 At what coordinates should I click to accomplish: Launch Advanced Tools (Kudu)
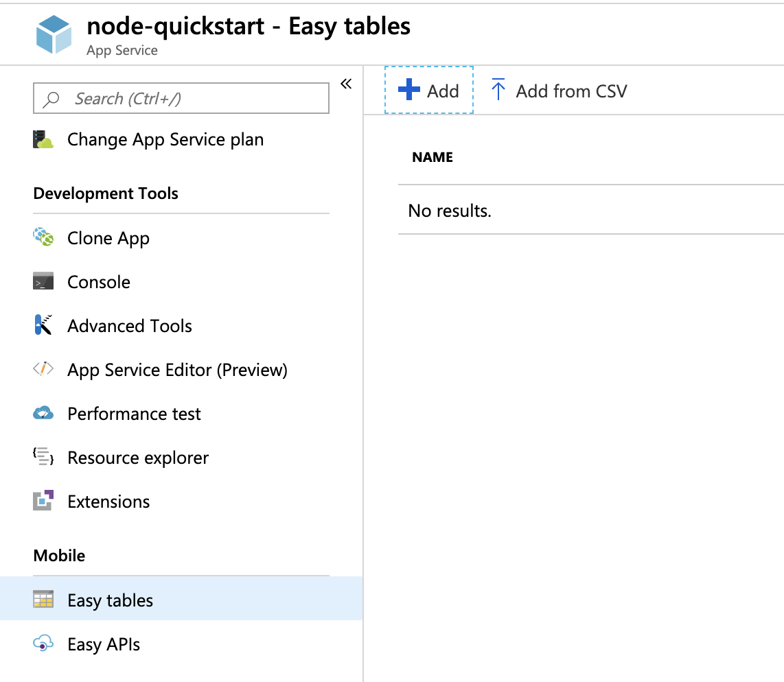[x=129, y=325]
